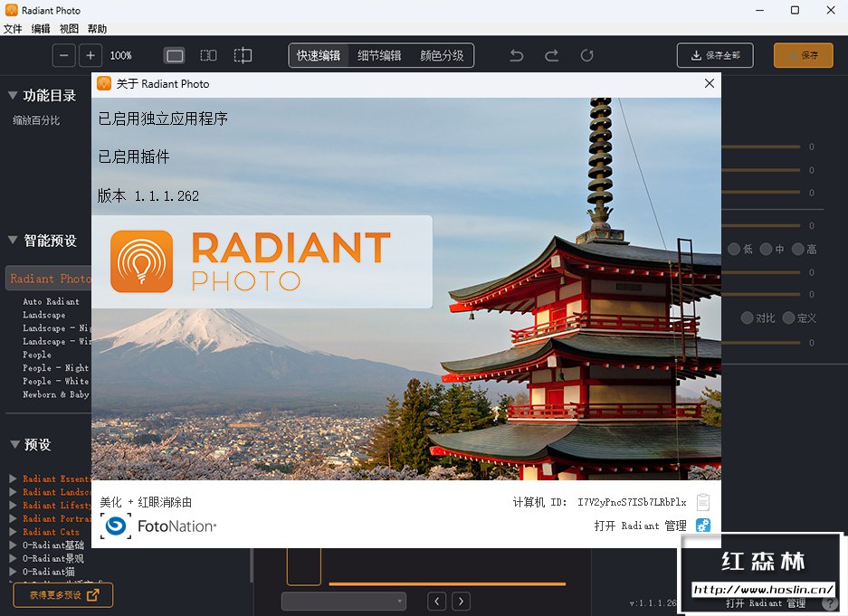Switch to the 细节编辑 tab
This screenshot has width=848, height=616.
click(379, 56)
